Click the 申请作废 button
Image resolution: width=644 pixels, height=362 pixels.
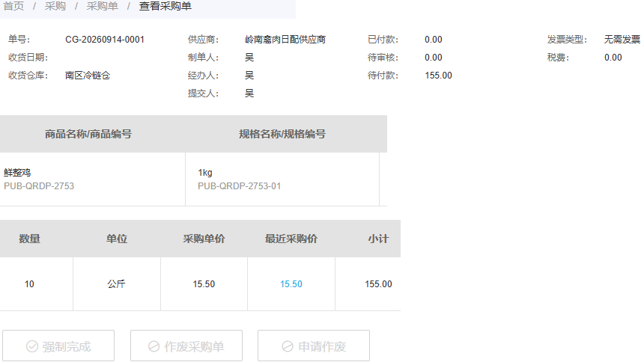(x=314, y=346)
